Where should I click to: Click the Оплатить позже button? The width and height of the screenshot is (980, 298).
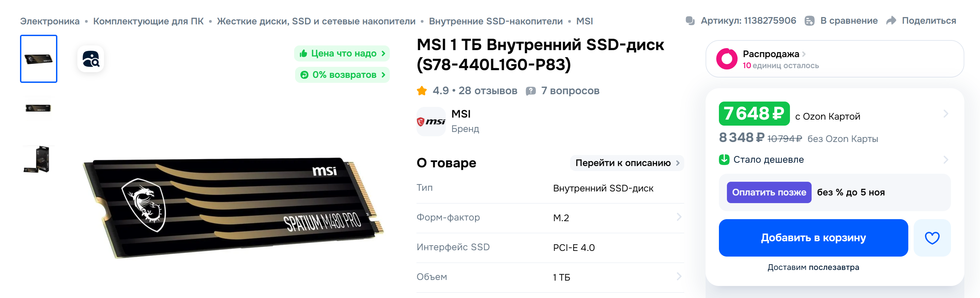coord(769,192)
